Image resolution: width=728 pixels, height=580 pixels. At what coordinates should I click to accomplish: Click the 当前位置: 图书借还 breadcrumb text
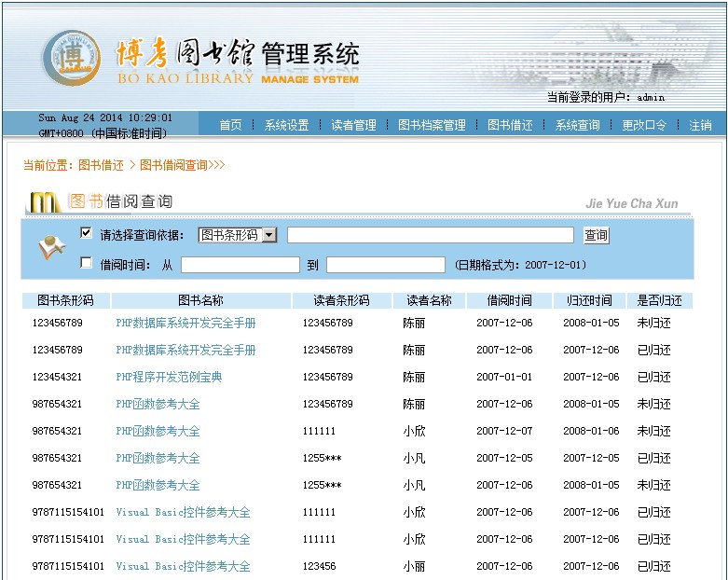(x=74, y=165)
